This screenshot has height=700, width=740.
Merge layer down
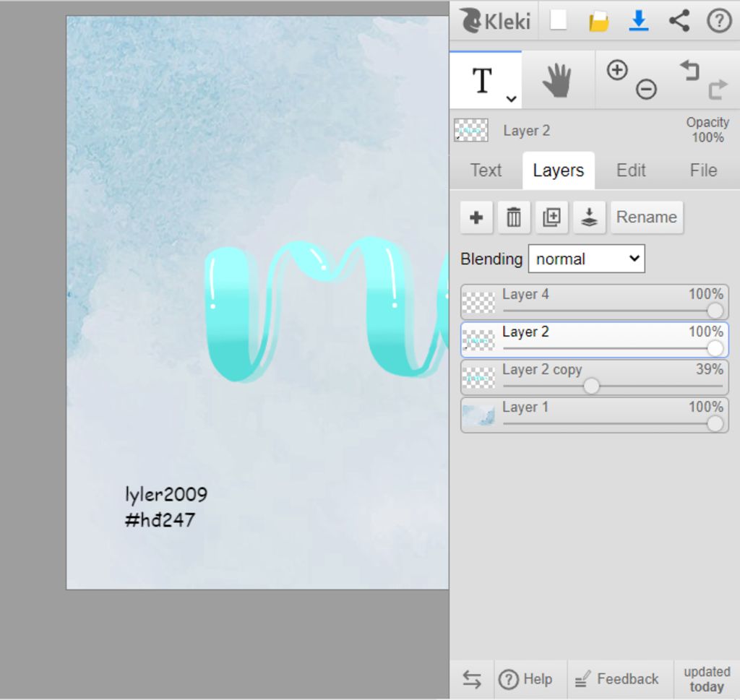pos(590,217)
